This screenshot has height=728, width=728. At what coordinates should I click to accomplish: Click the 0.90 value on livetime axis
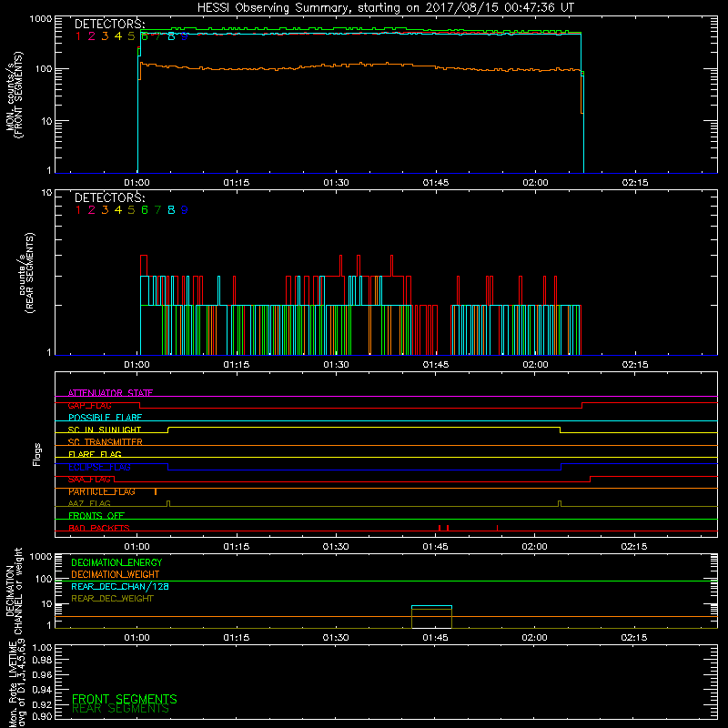(42, 716)
